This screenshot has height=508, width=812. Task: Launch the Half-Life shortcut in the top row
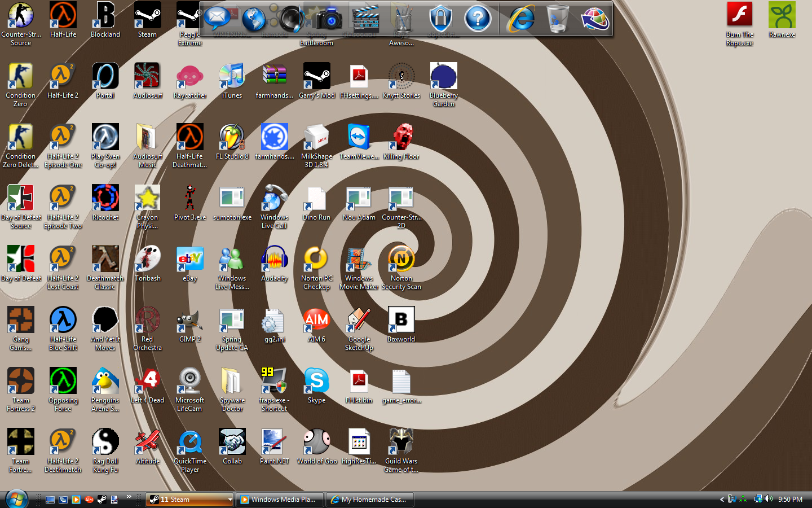tap(63, 20)
